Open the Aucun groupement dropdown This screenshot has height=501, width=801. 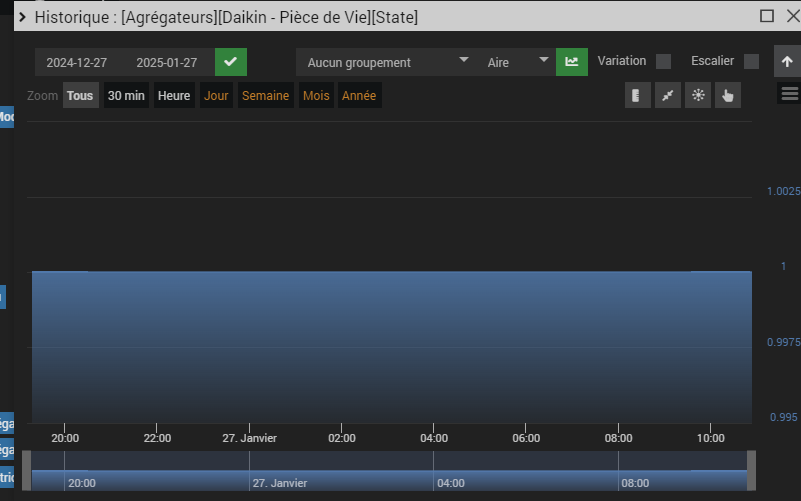pos(388,62)
